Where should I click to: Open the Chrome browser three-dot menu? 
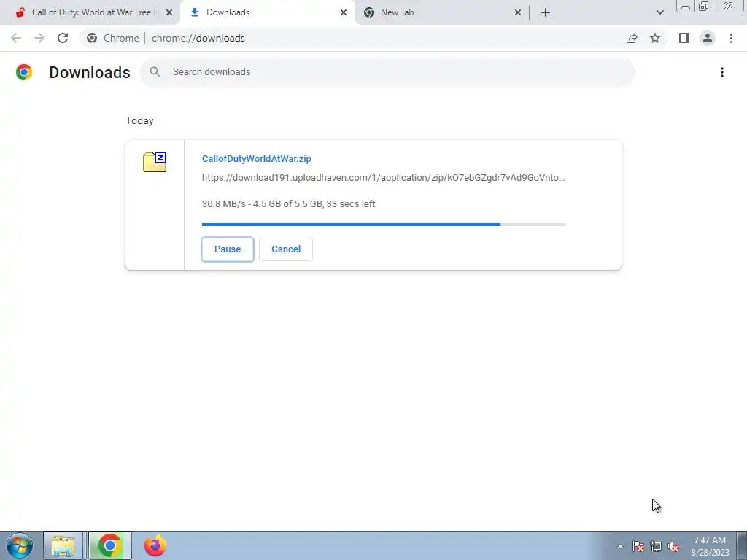pos(731,38)
